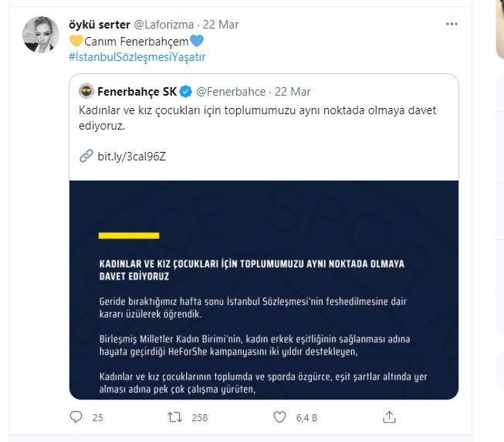Click the 22 Mar date of öykü's tweet
The height and width of the screenshot is (442, 504).
tap(222, 25)
